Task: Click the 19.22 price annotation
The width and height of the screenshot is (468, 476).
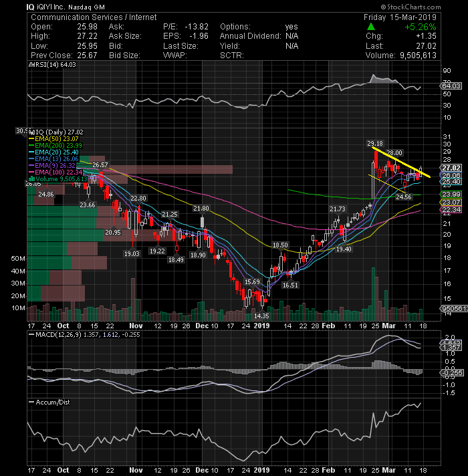Action: pyautogui.click(x=157, y=251)
